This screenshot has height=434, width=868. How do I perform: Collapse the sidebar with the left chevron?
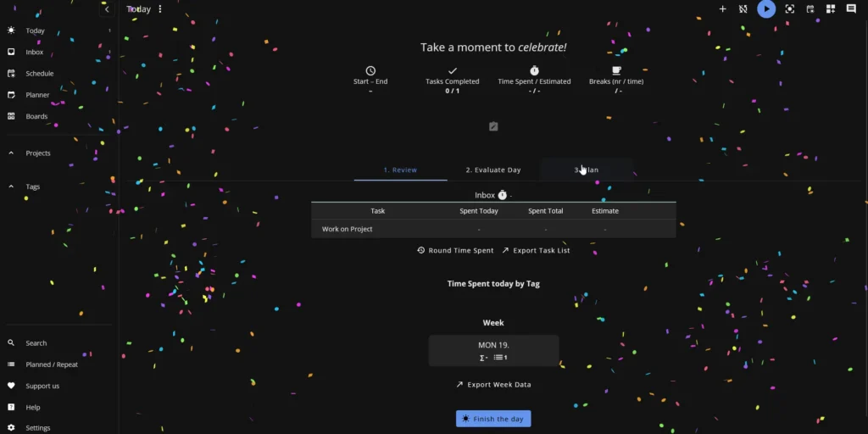(x=107, y=9)
